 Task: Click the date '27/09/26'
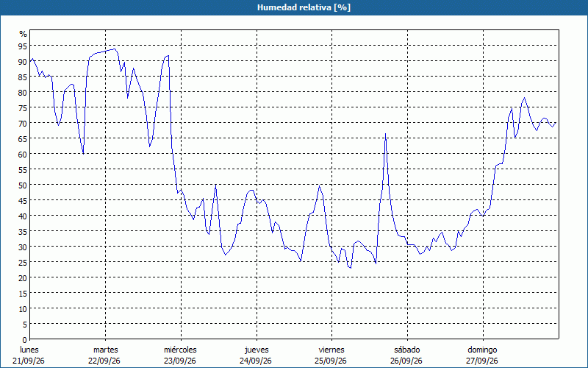[x=482, y=361]
